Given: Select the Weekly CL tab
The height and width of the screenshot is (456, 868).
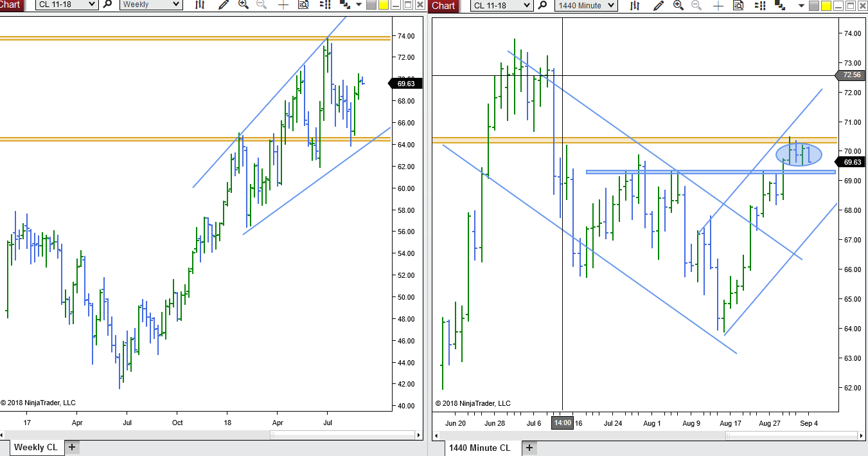Looking at the screenshot, I should coord(35,447).
